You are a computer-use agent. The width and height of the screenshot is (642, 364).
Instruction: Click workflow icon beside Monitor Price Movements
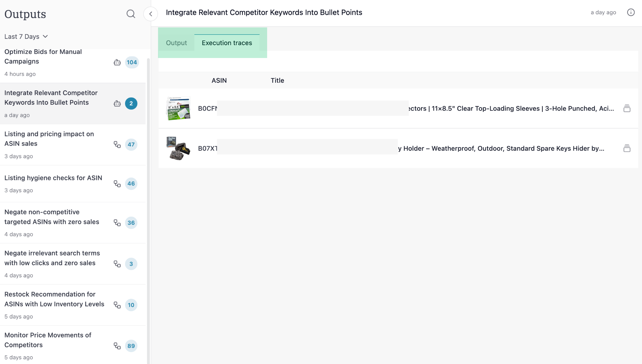coord(117,346)
